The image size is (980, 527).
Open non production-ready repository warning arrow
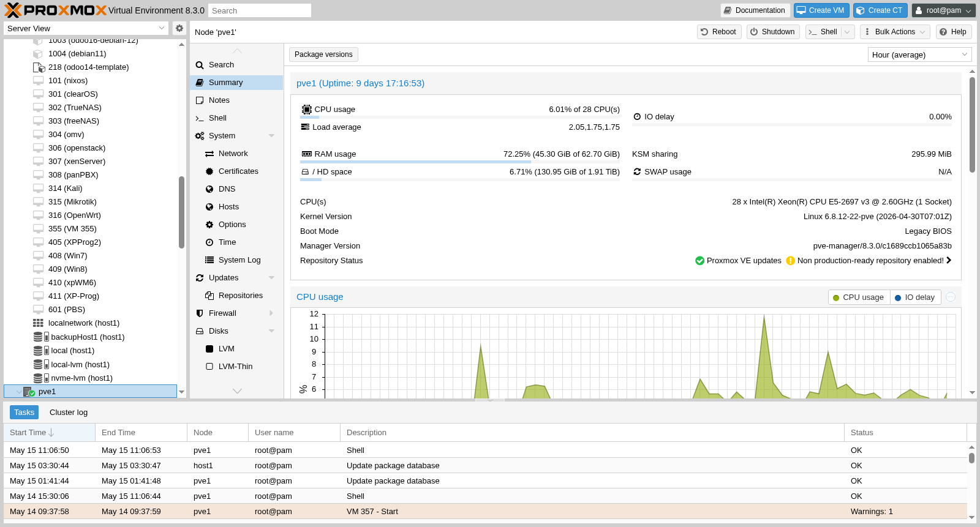pos(949,260)
